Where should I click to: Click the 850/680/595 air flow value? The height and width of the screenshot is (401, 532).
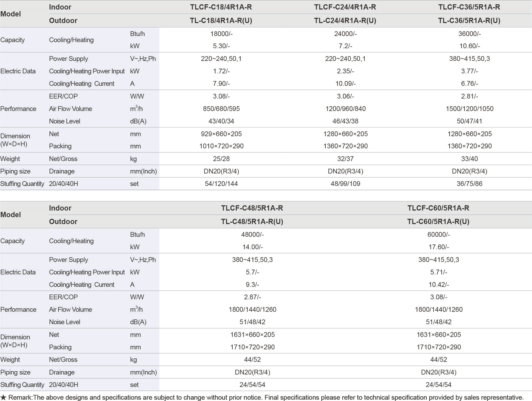[x=221, y=109]
